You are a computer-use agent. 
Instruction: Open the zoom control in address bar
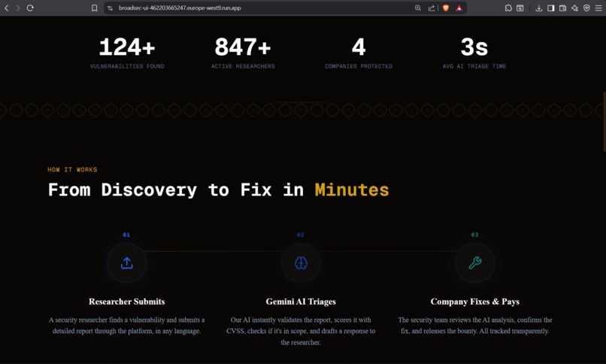(x=418, y=8)
